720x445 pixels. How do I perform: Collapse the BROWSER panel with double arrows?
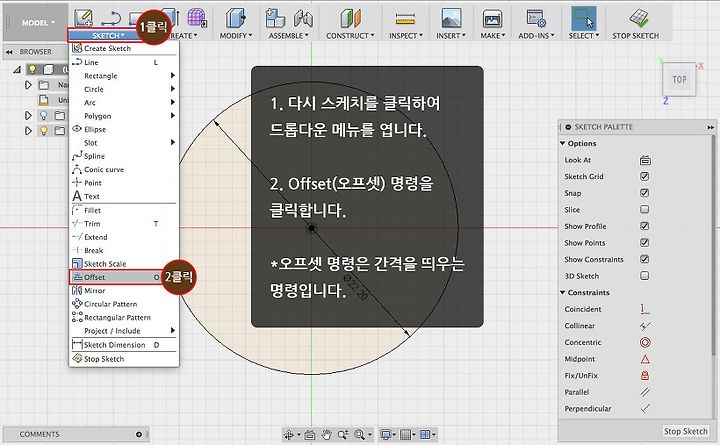point(9,52)
